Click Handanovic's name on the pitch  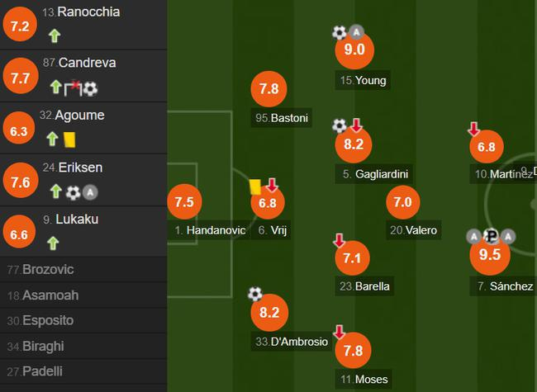pos(216,230)
